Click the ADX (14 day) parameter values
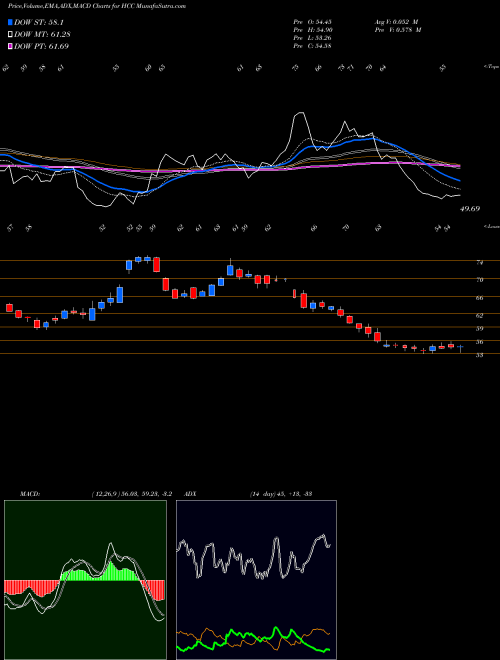 tap(280, 494)
